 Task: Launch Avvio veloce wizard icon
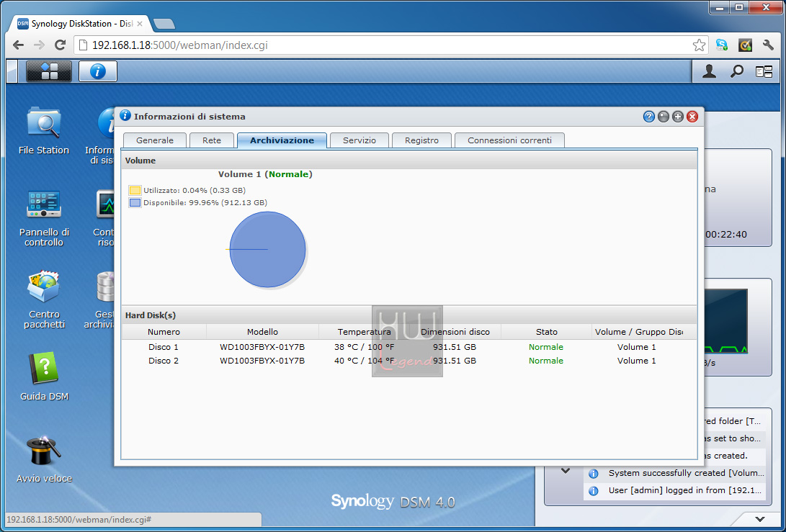(x=44, y=459)
